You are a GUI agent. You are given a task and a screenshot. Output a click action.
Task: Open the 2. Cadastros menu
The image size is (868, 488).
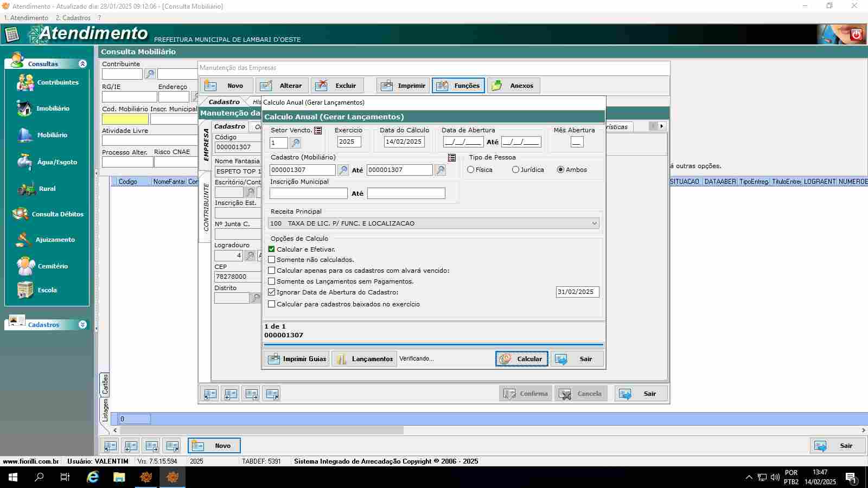click(73, 18)
